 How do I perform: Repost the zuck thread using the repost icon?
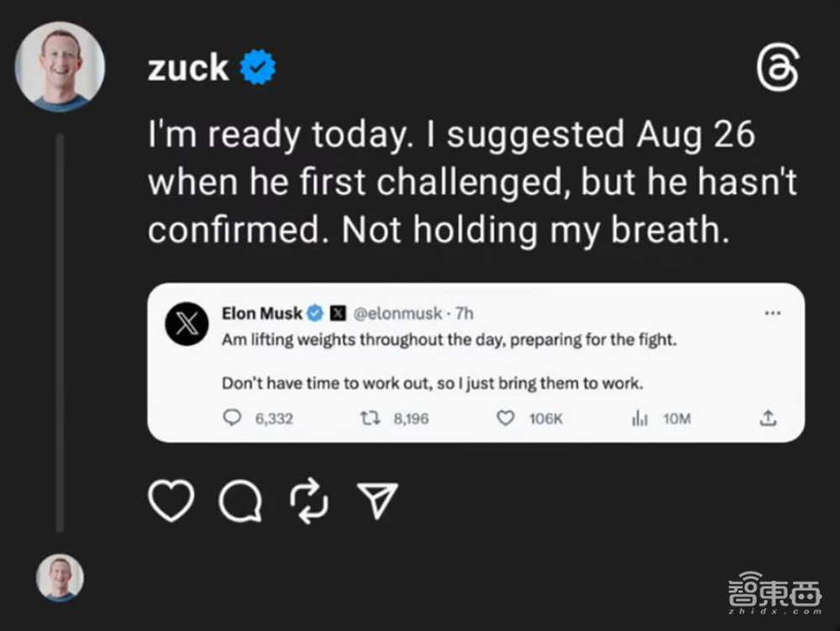point(307,502)
